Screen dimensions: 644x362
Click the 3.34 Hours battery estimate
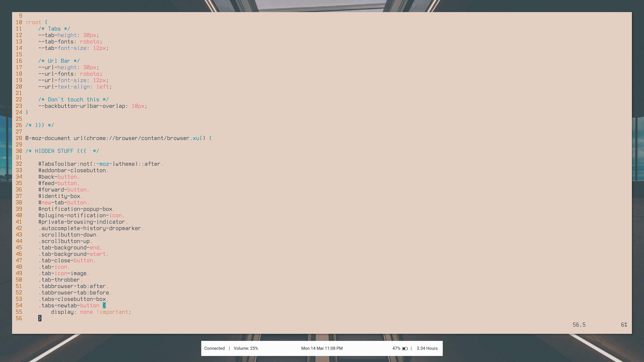(427, 348)
